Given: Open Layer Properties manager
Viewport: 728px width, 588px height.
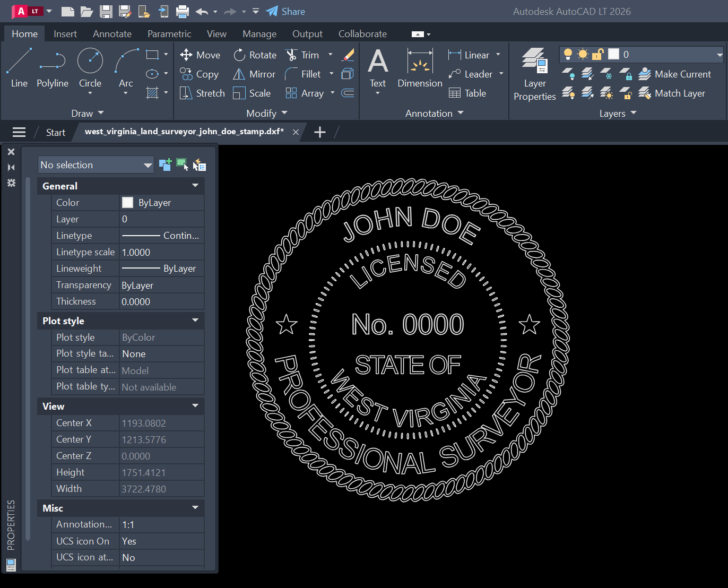Looking at the screenshot, I should [534, 74].
